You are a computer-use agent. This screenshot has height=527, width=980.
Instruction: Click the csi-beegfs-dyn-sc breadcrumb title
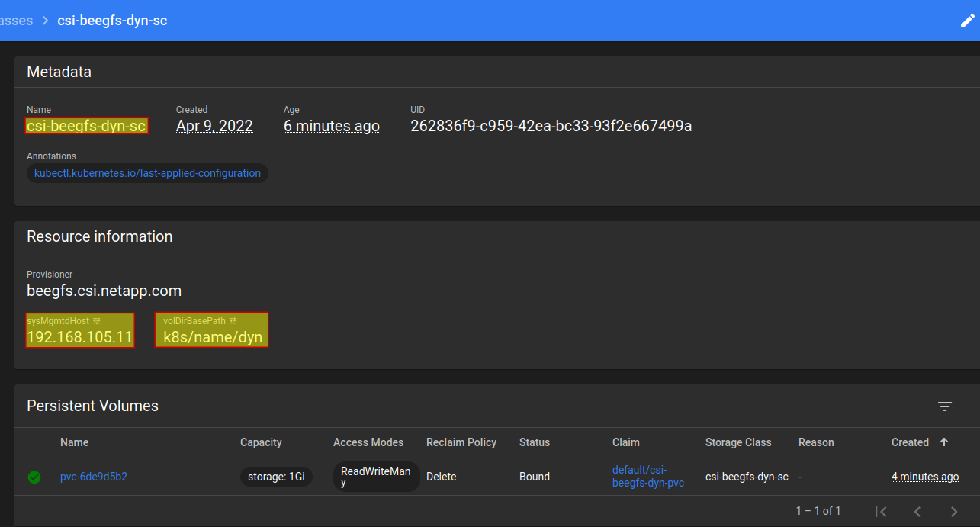click(x=112, y=21)
